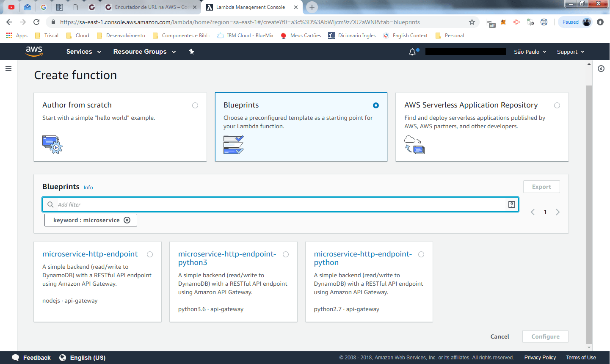Click the browser address bar URL
This screenshot has height=364, width=610.
pos(240,22)
